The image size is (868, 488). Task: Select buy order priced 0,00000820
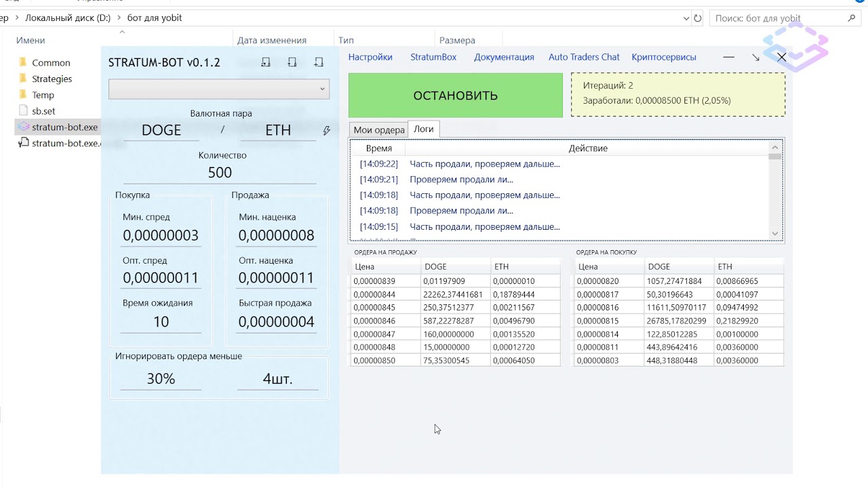(x=679, y=281)
